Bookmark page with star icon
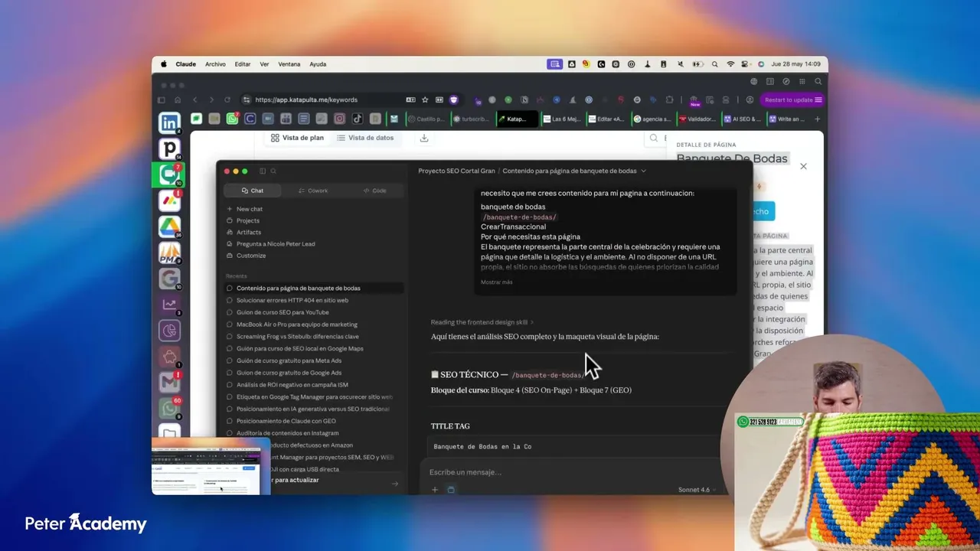Viewport: 980px width, 551px height. point(425,99)
